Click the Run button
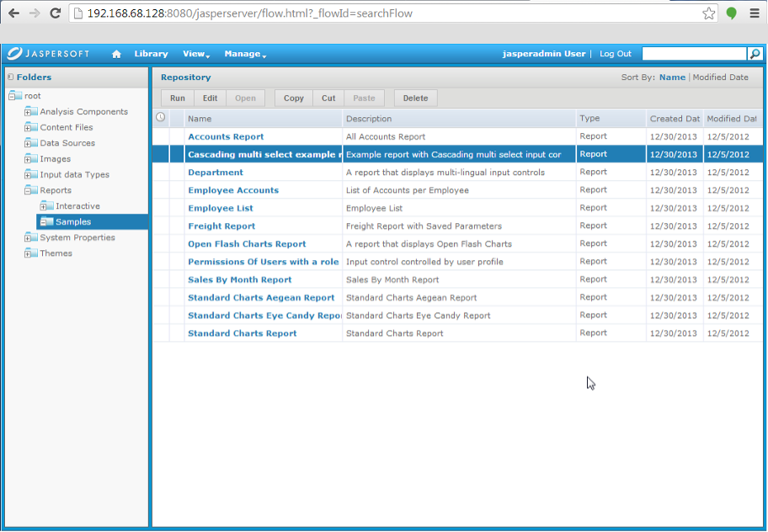 (178, 98)
